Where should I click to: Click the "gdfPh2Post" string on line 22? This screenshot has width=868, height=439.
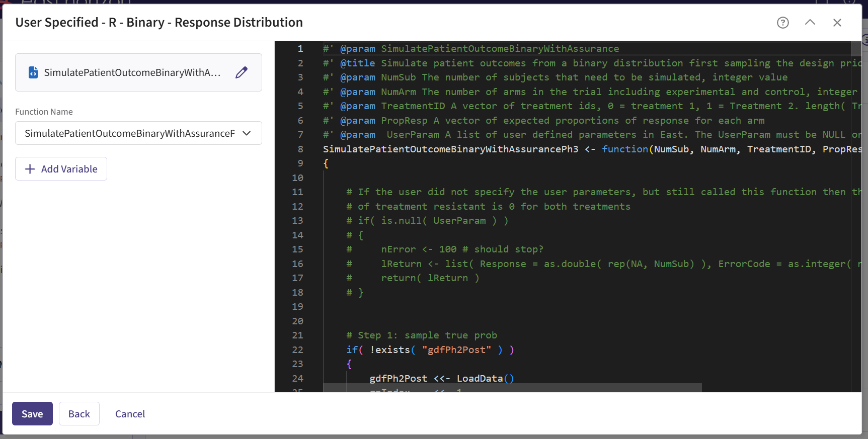pos(456,350)
